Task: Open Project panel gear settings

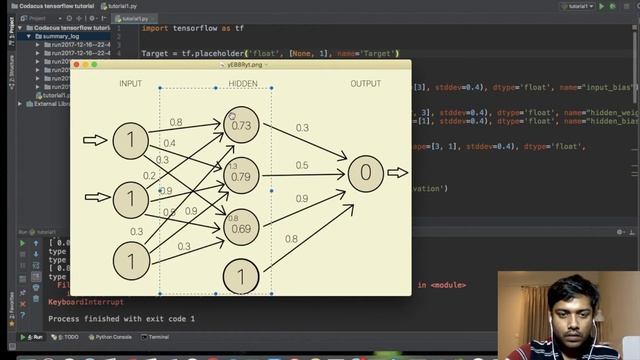Action: pos(92,18)
